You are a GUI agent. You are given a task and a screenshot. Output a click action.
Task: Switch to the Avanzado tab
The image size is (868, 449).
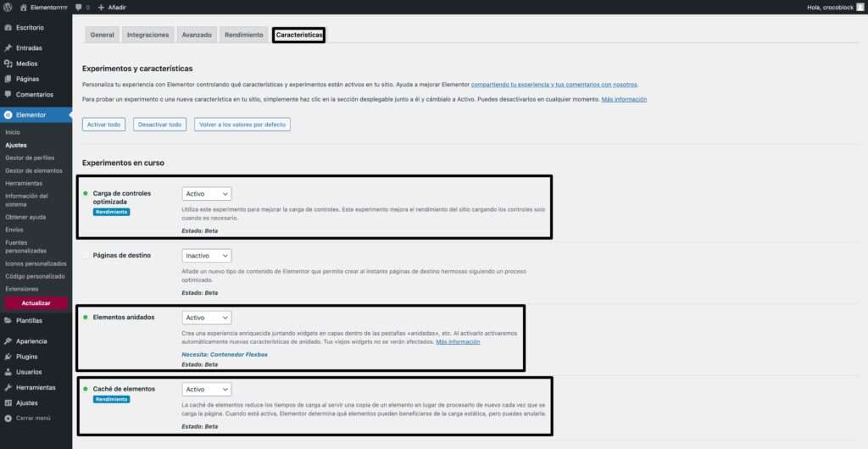(x=197, y=35)
